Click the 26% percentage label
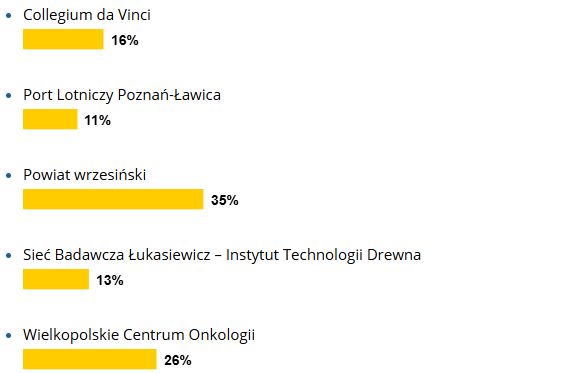The width and height of the screenshot is (562, 373). pyautogui.click(x=178, y=360)
